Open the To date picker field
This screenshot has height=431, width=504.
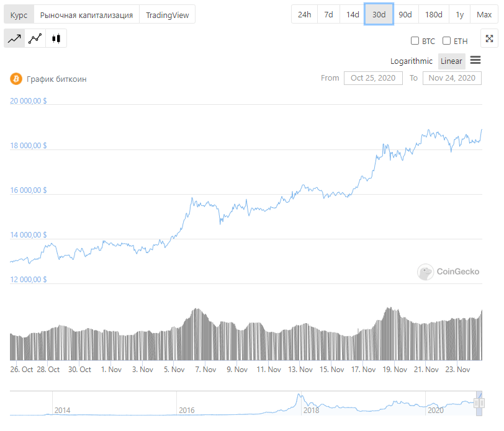pyautogui.click(x=451, y=78)
